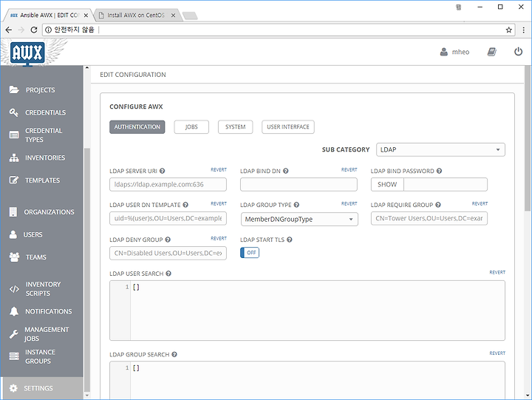
Task: Revert LDAP Server URI value
Action: [219, 170]
